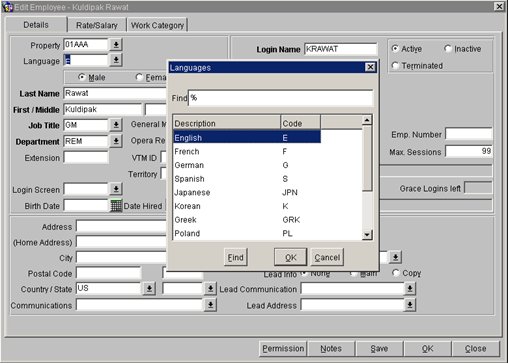Click the Lead Communication input field
This screenshot has width=508, height=364.
point(352,289)
